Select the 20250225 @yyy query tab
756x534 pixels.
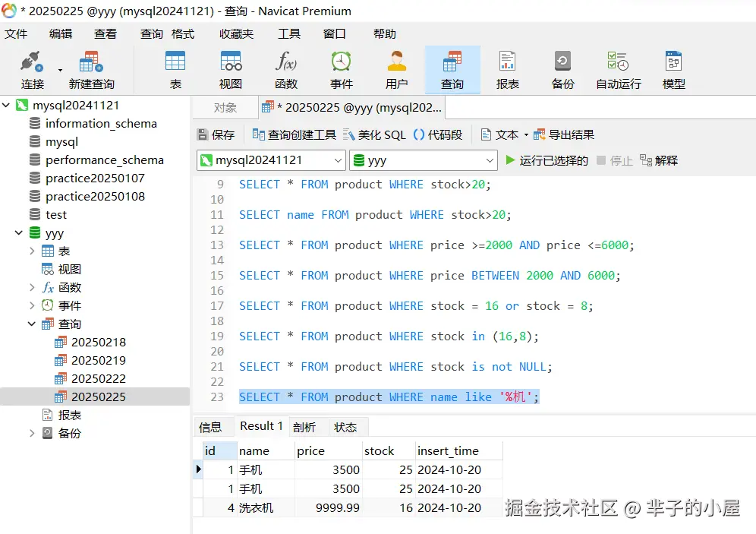click(x=351, y=108)
